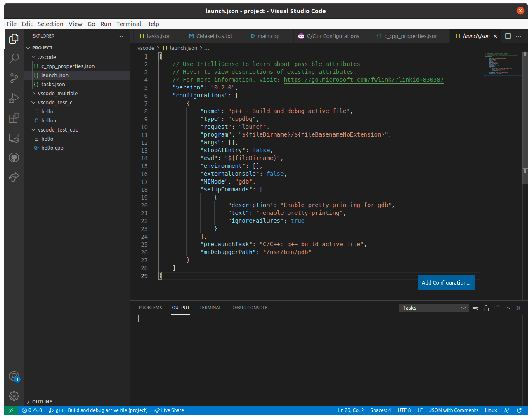Close the launch.json tab
Image resolution: width=532 pixels, height=419 pixels.
[495, 36]
